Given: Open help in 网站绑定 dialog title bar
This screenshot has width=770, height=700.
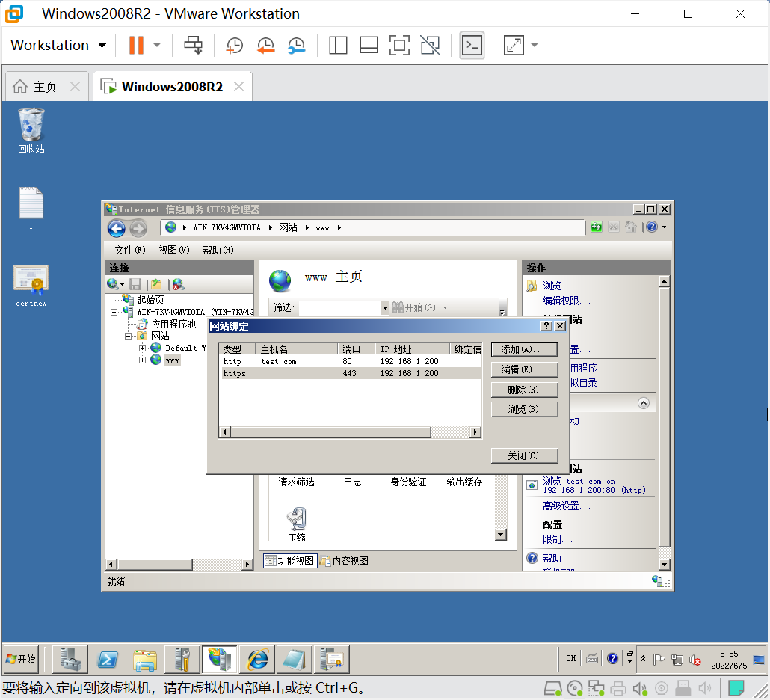Looking at the screenshot, I should 546,325.
